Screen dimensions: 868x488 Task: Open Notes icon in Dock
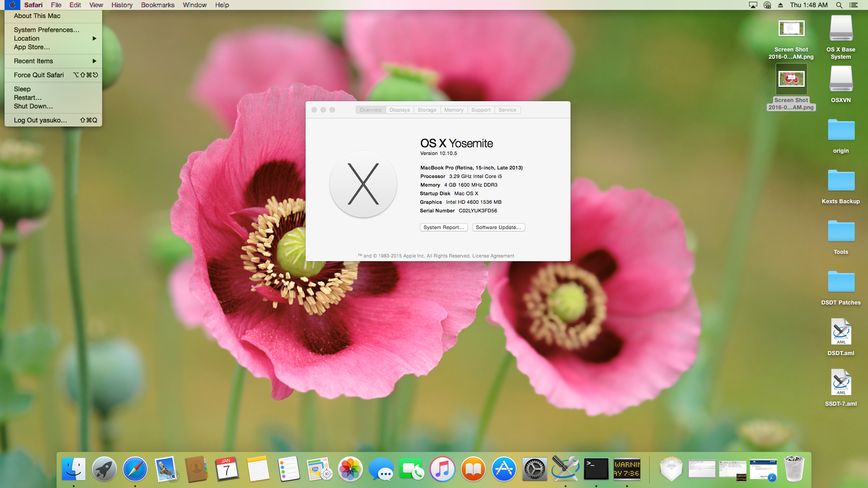[x=258, y=469]
